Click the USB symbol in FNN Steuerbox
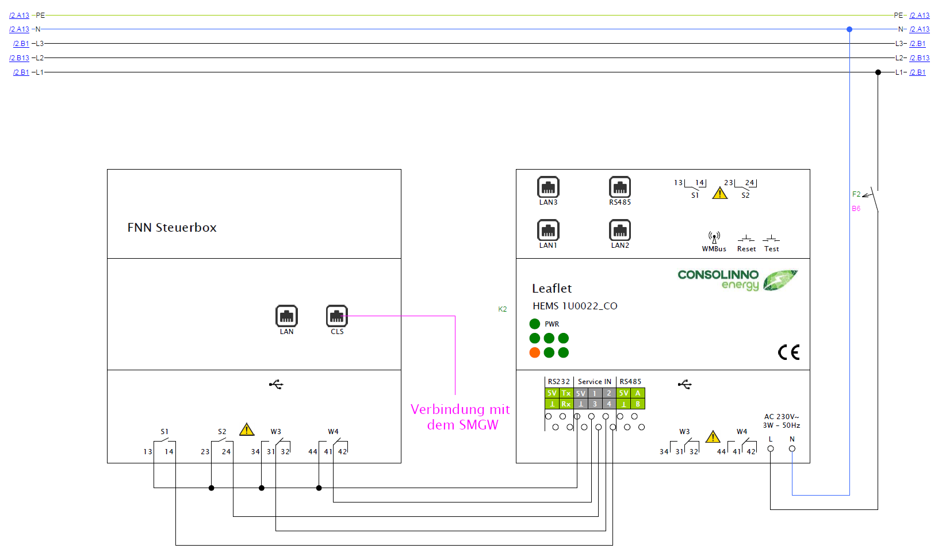The width and height of the screenshot is (942, 560). (x=276, y=385)
